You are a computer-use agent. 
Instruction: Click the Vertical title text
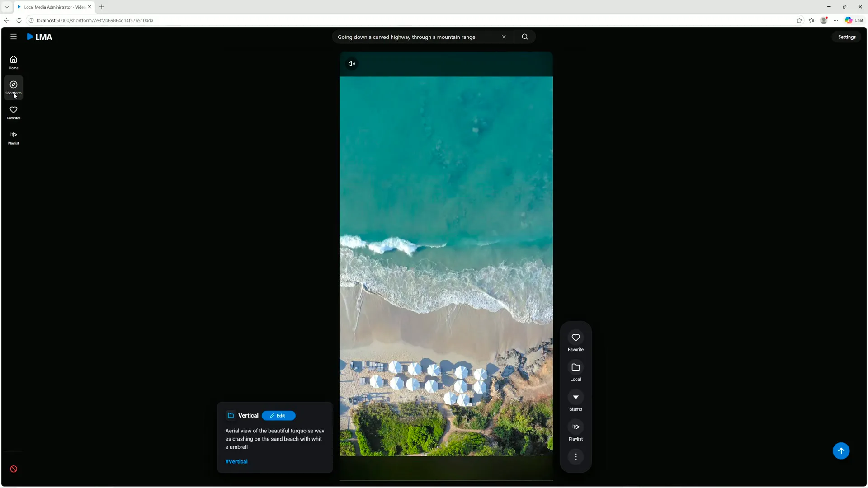(x=248, y=416)
